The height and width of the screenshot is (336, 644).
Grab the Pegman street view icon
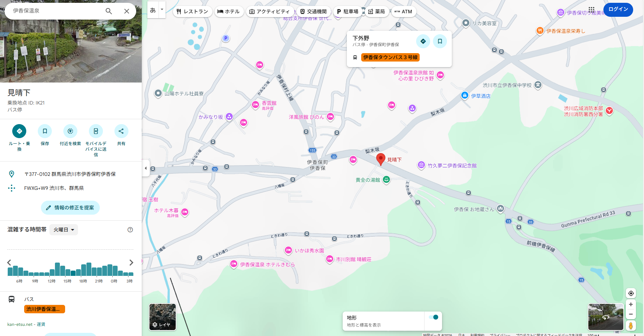pos(631,326)
